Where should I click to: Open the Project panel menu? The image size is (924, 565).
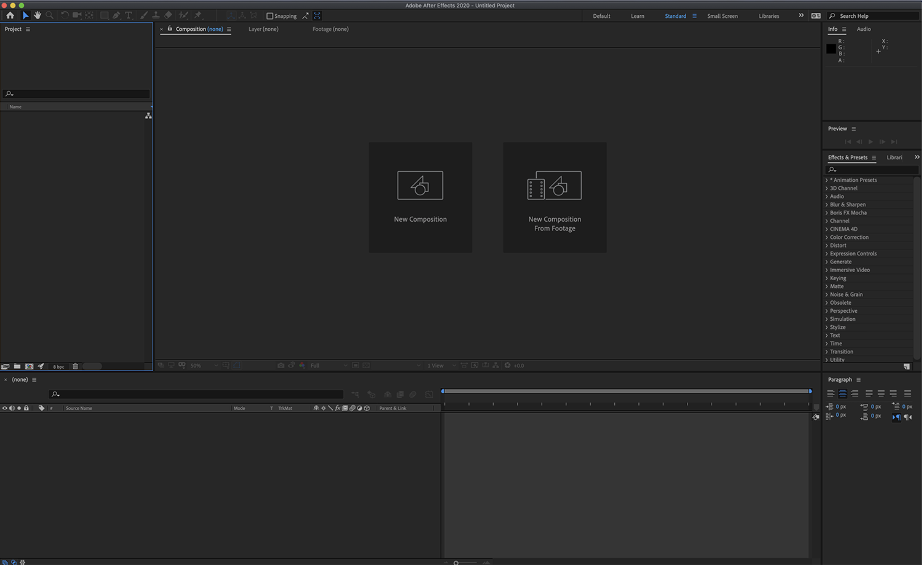click(x=28, y=29)
